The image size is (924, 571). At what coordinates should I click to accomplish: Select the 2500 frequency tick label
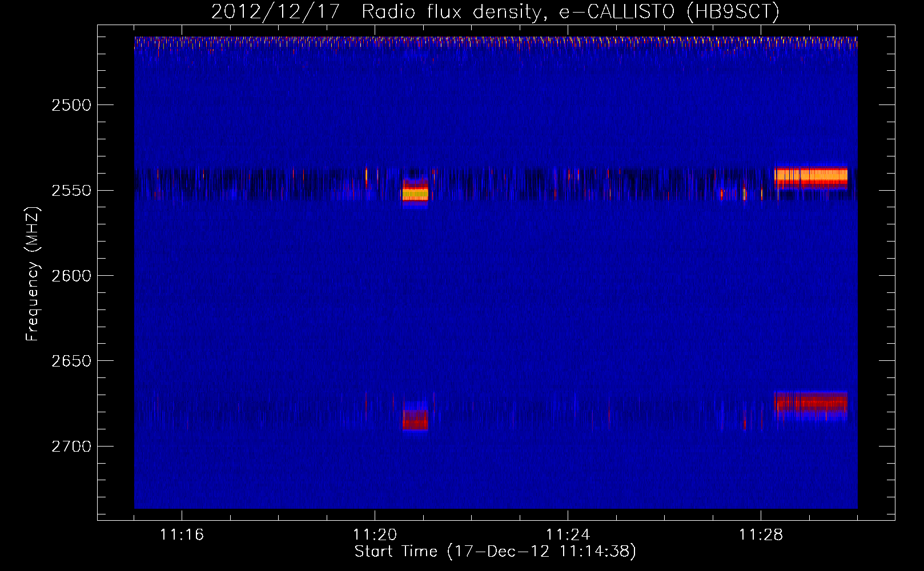coord(71,105)
